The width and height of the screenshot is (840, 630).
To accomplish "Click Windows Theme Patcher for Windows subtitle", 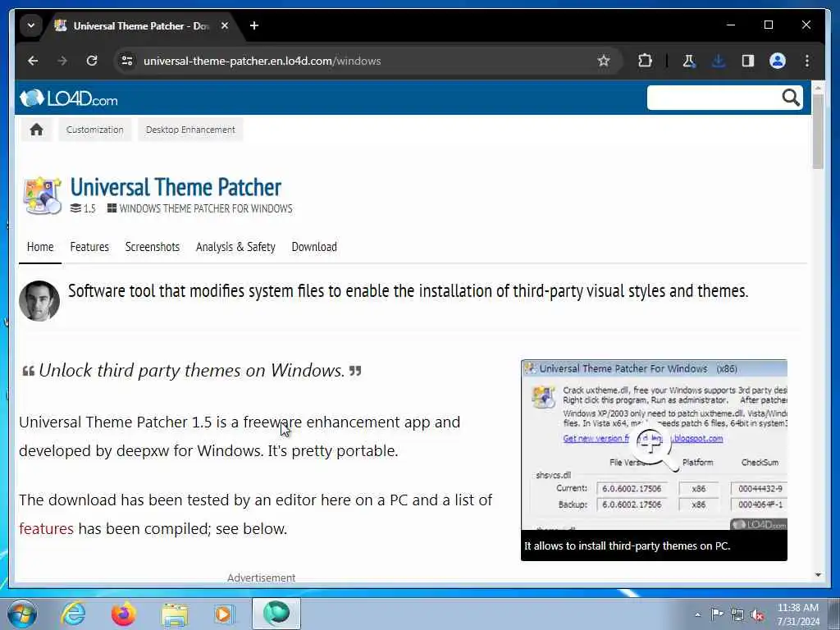I will [x=200, y=208].
